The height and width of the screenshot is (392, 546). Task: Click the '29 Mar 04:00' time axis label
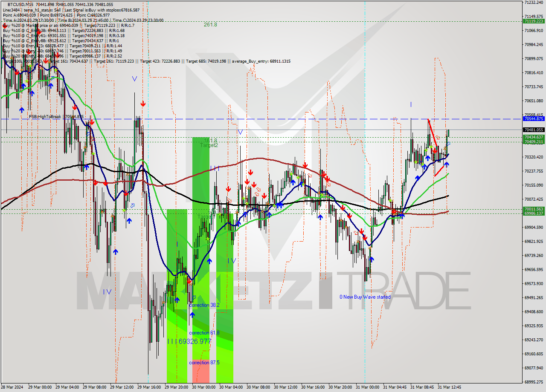click(66, 387)
